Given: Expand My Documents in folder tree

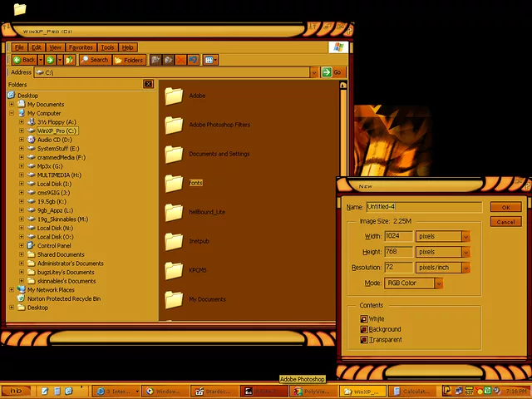Looking at the screenshot, I should click(x=12, y=104).
